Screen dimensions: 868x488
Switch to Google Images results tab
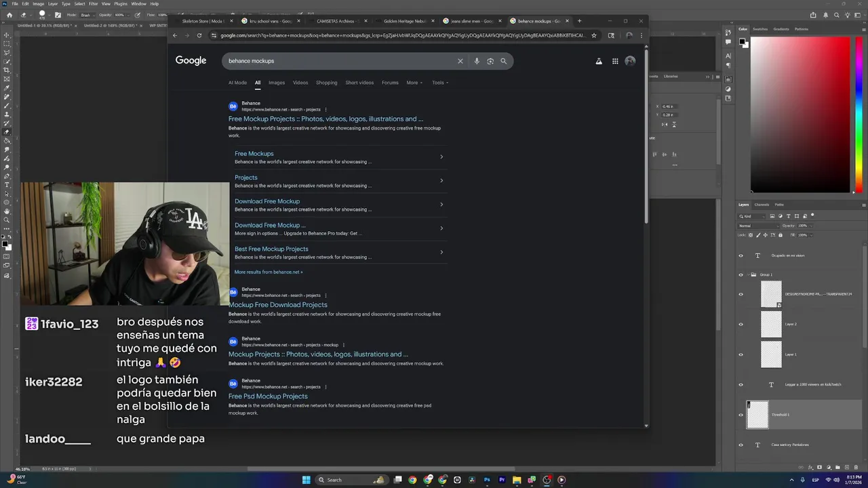[x=277, y=83]
